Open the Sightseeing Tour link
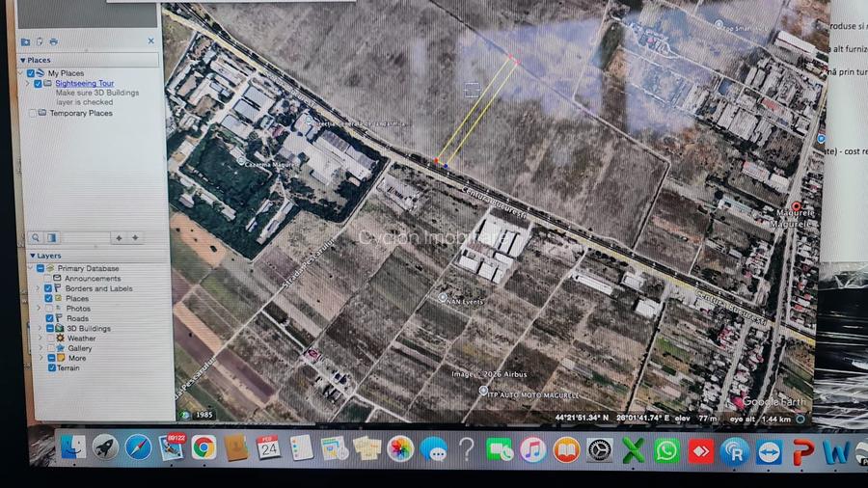This screenshot has width=868, height=488. [x=84, y=84]
